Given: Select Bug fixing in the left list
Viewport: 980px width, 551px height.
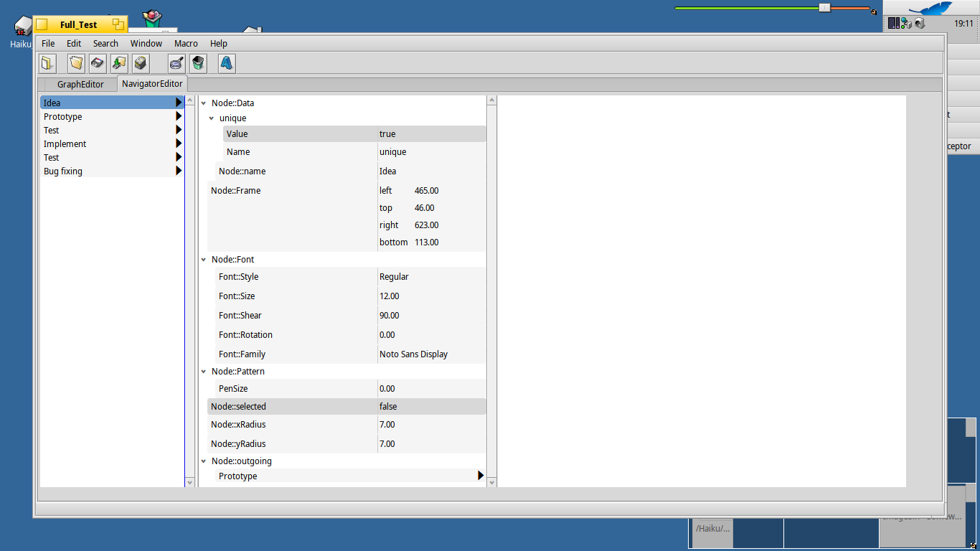Looking at the screenshot, I should pos(112,171).
